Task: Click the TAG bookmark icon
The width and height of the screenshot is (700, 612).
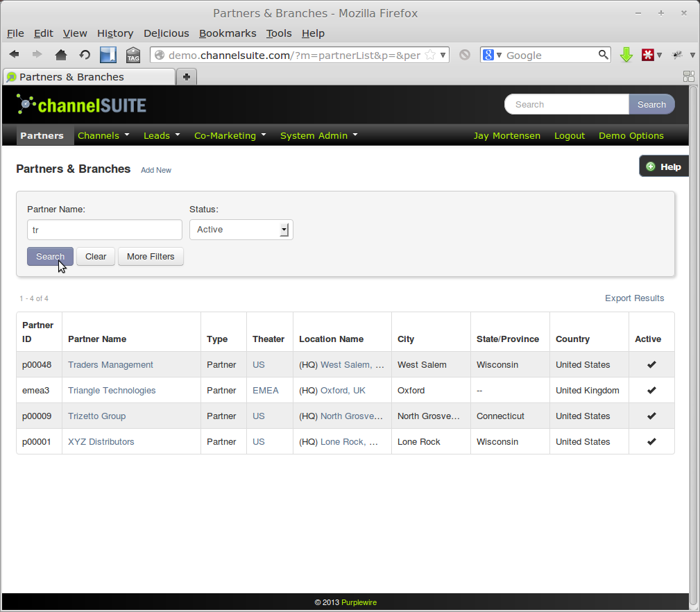Action: (x=133, y=55)
